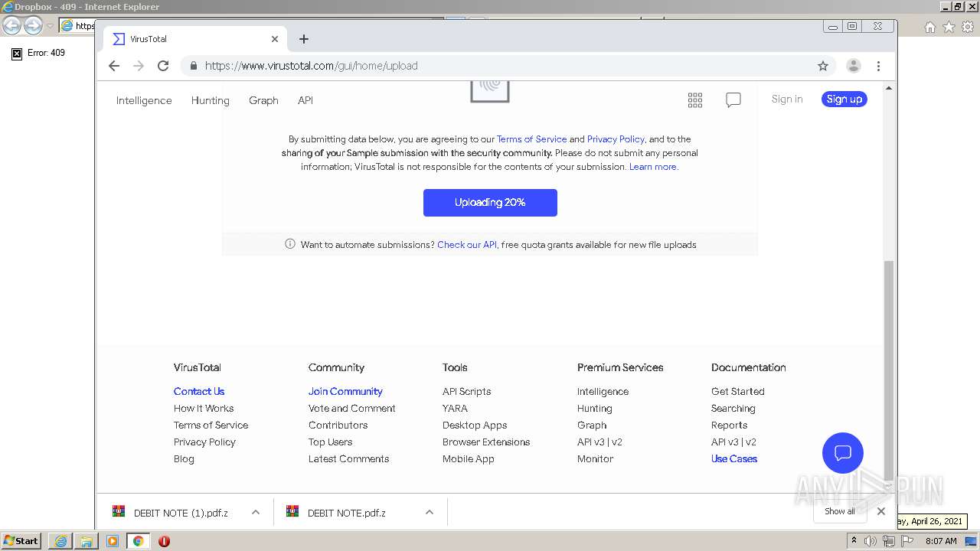Click Sign in link
The height and width of the screenshot is (551, 980).
click(787, 99)
